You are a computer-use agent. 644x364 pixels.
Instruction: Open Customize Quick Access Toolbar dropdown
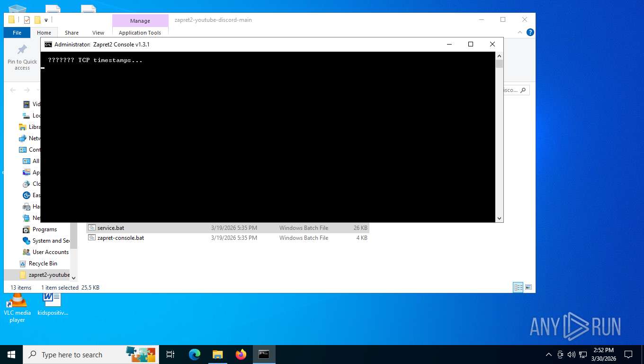click(x=46, y=20)
